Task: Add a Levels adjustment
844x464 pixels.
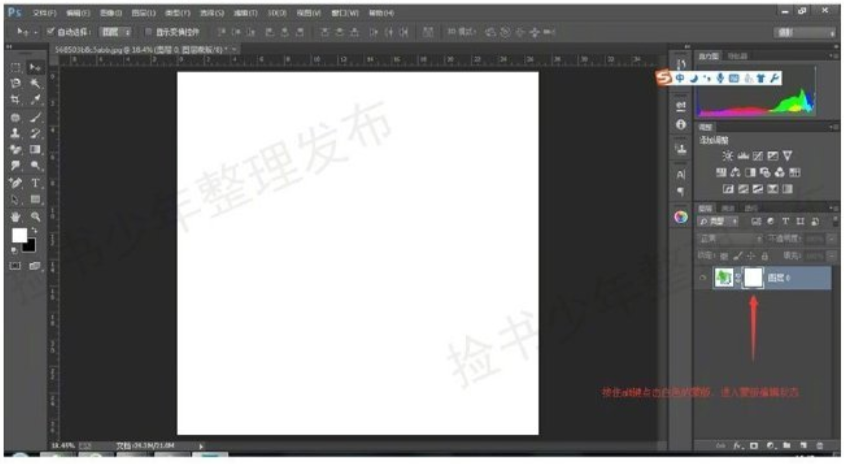Action: pos(743,156)
